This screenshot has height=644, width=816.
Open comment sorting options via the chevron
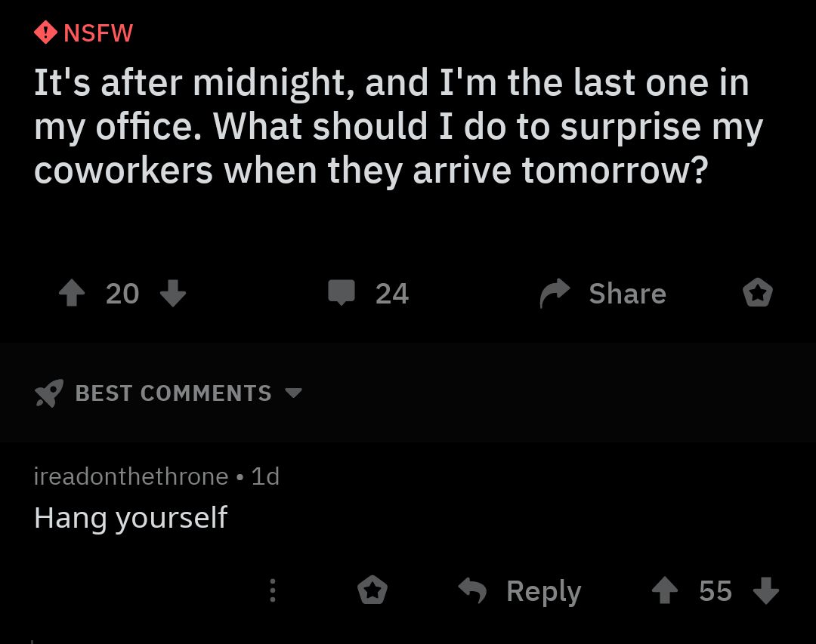pos(295,393)
